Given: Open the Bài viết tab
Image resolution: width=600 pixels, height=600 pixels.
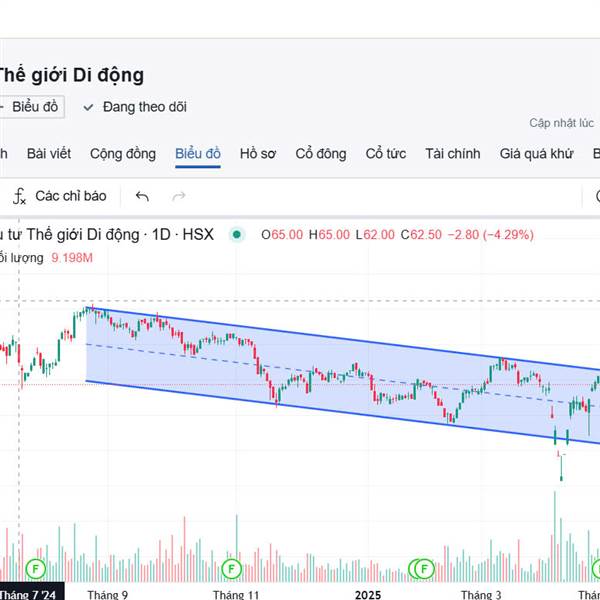Looking at the screenshot, I should pyautogui.click(x=49, y=154).
